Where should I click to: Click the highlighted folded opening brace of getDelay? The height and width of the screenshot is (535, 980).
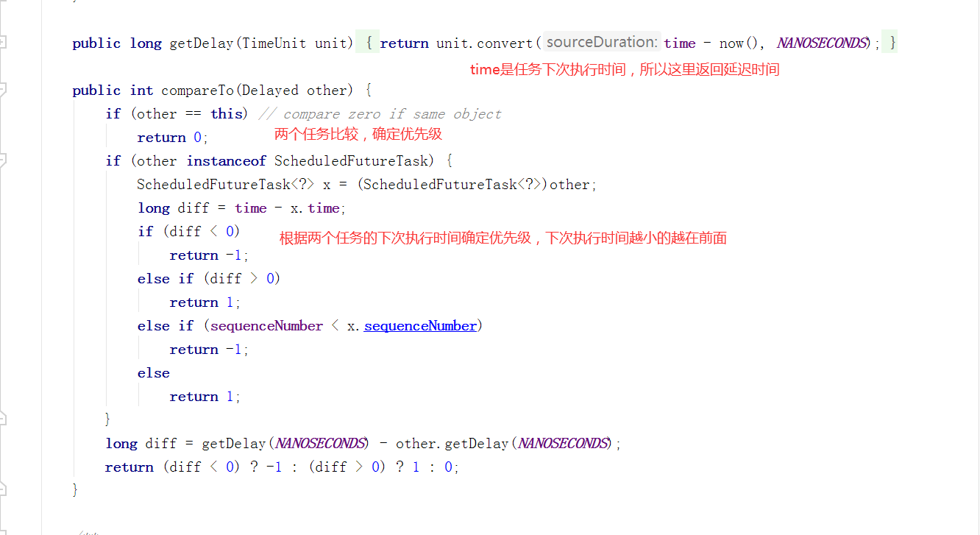click(x=369, y=43)
